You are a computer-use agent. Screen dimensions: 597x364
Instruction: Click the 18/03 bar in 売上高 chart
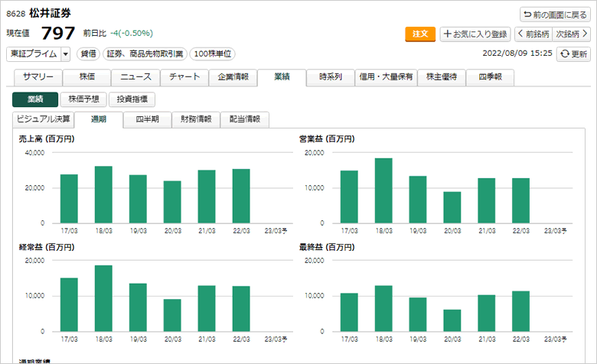103,195
